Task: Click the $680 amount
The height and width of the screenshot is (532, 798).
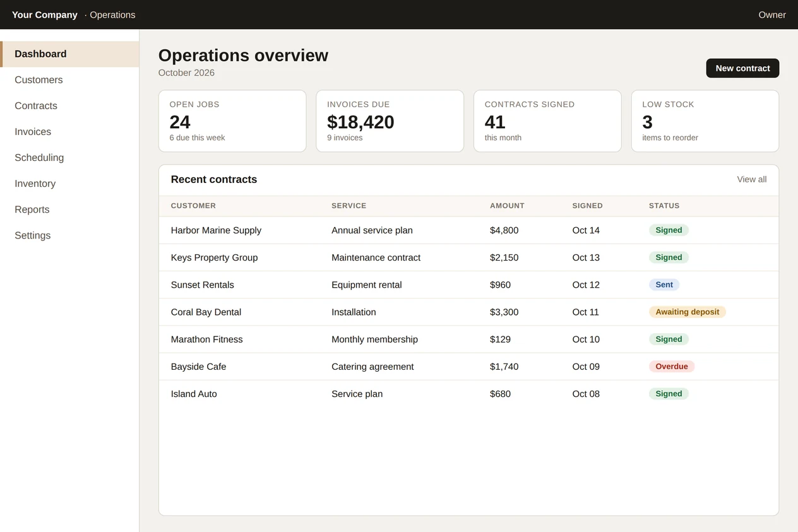Action: click(x=500, y=394)
